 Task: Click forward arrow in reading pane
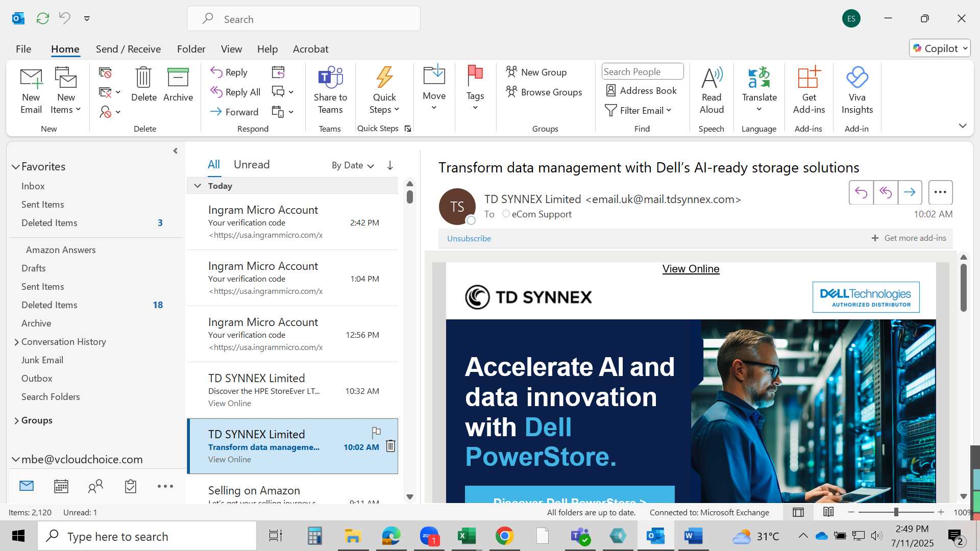(x=910, y=192)
